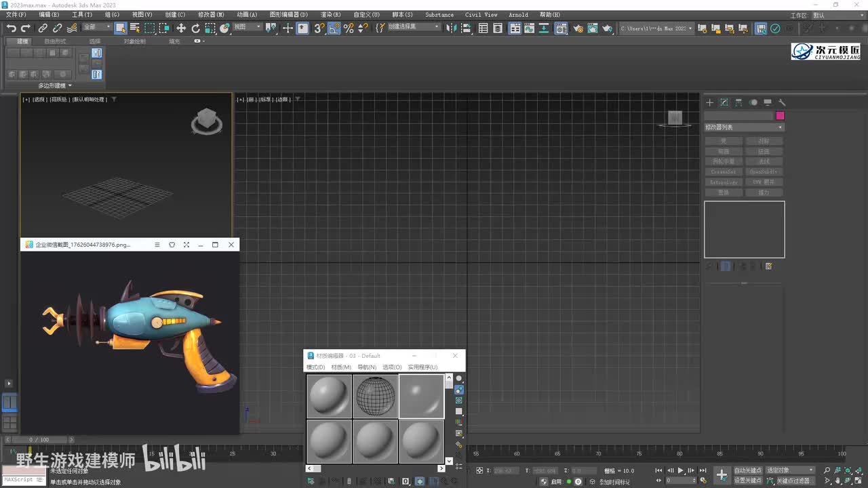Toggle the 3D Snaps button
868x488 pixels.
319,28
